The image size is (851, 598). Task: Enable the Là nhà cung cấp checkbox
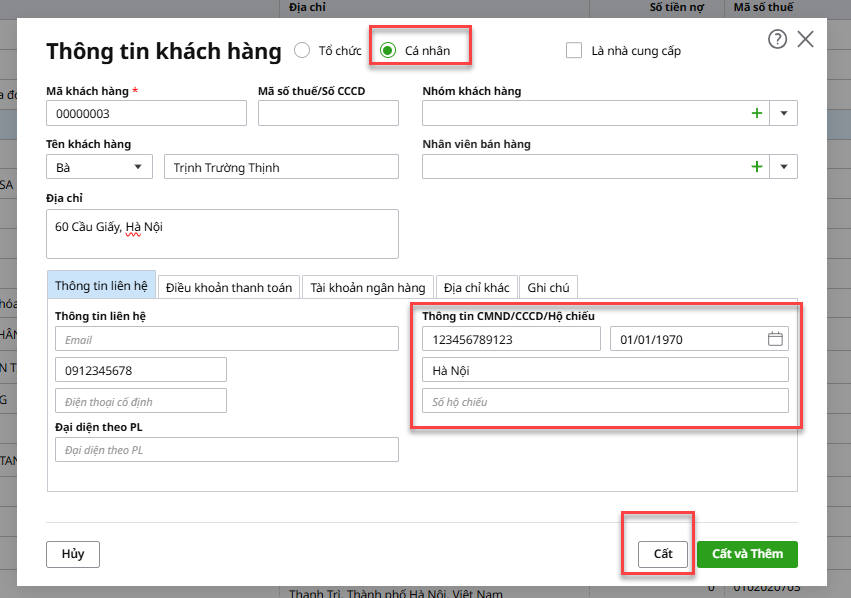pos(574,50)
